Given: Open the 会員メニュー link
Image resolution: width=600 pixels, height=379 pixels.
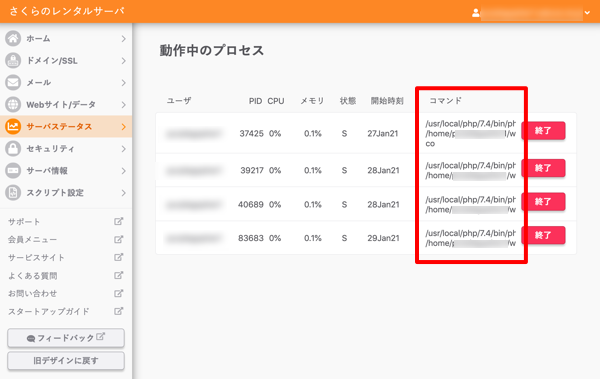Looking at the screenshot, I should click(x=33, y=240).
